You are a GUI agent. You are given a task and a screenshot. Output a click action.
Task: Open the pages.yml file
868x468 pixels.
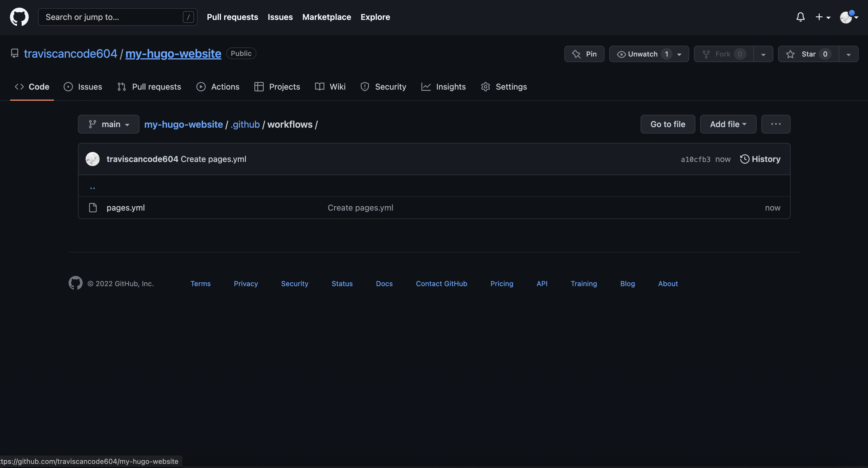tap(126, 208)
